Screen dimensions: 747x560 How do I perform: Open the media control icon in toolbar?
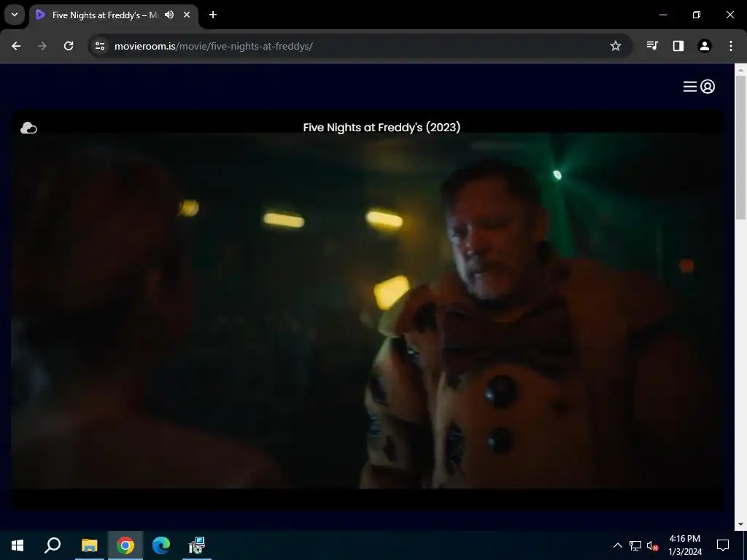click(x=652, y=46)
